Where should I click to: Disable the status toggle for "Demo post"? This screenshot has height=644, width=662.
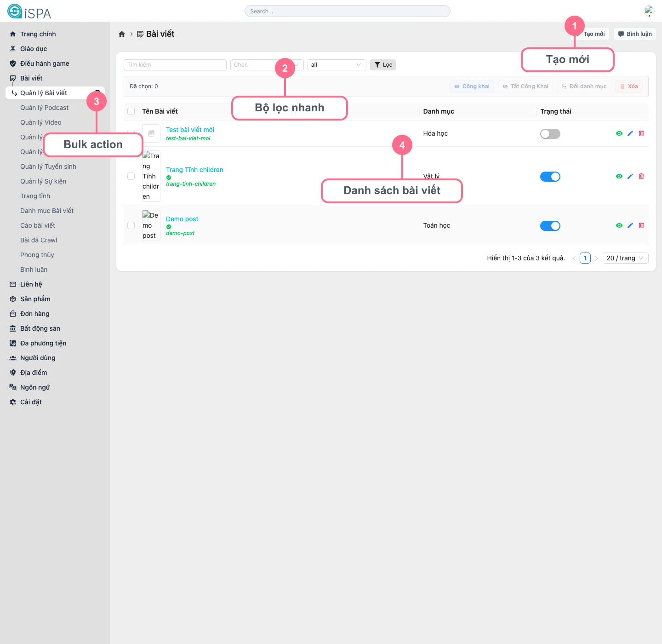[550, 225]
